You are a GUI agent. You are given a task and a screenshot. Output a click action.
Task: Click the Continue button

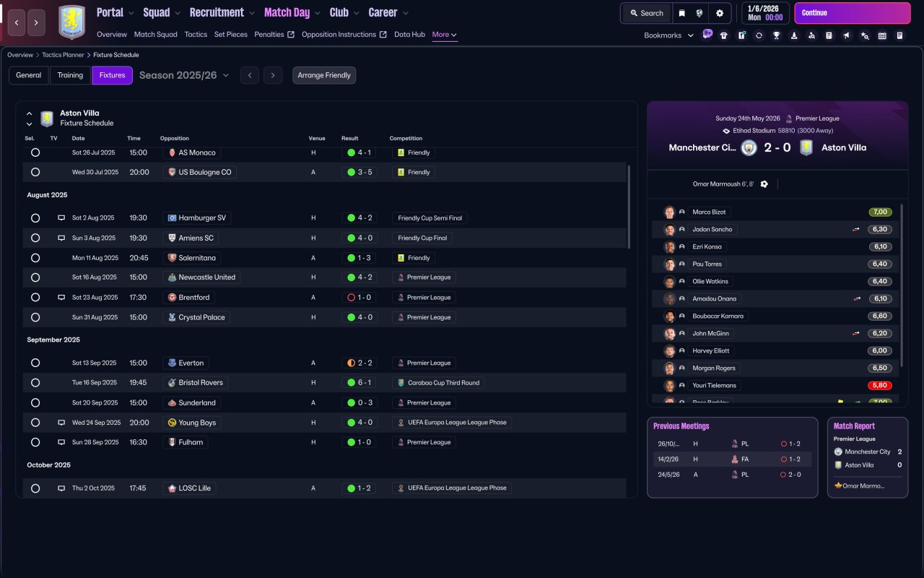click(x=853, y=13)
